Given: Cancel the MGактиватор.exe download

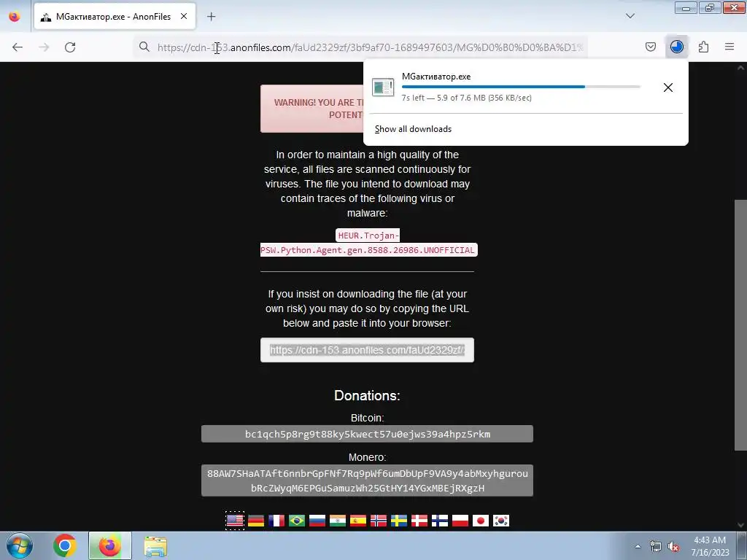Looking at the screenshot, I should (x=668, y=87).
